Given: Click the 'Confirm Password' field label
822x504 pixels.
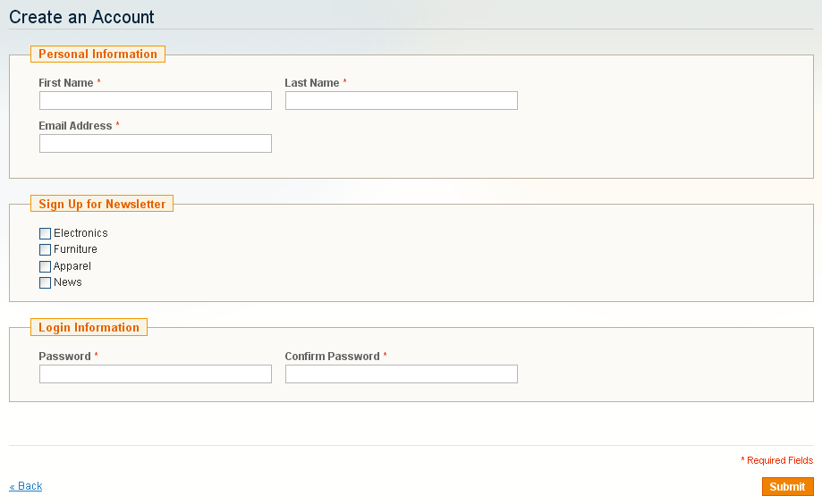Looking at the screenshot, I should 332,357.
